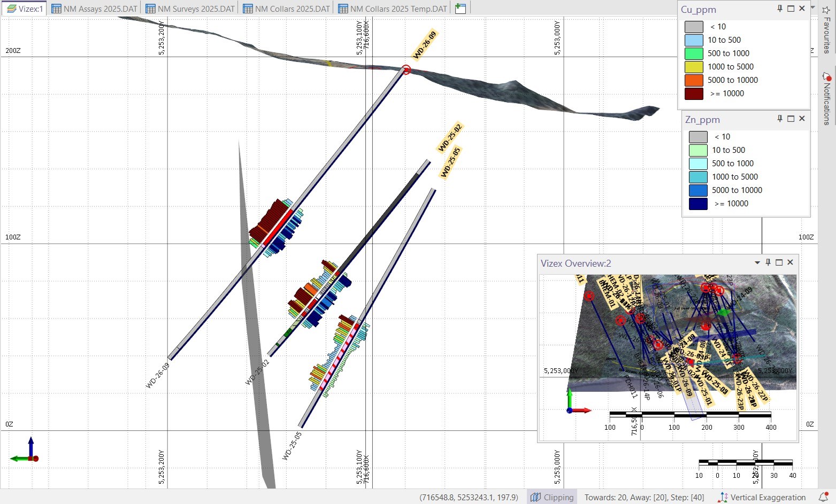Select the Cu_ppm '5000 to 10000' orange swatch
This screenshot has width=836, height=504.
click(694, 80)
